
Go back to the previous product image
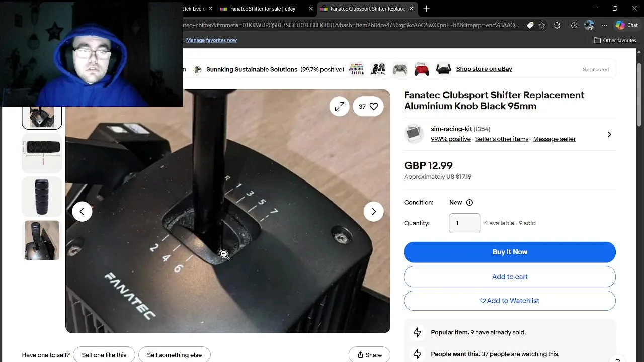point(82,211)
